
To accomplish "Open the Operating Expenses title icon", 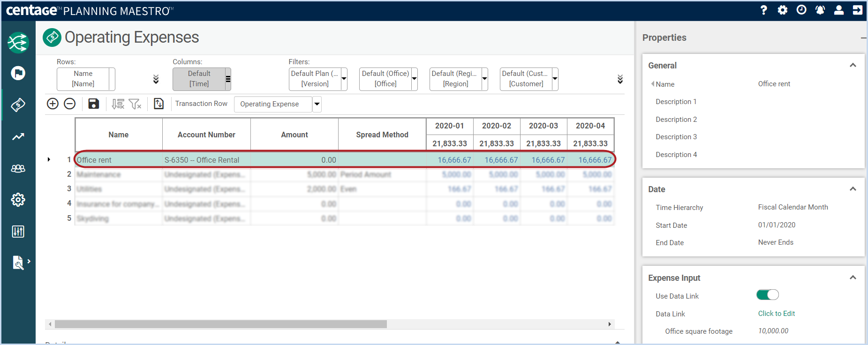I will click(x=52, y=37).
